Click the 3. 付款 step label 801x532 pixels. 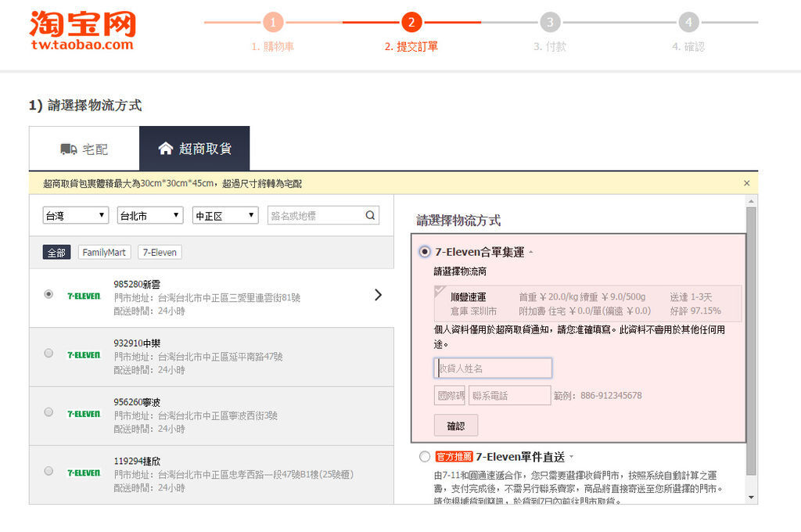[x=550, y=46]
